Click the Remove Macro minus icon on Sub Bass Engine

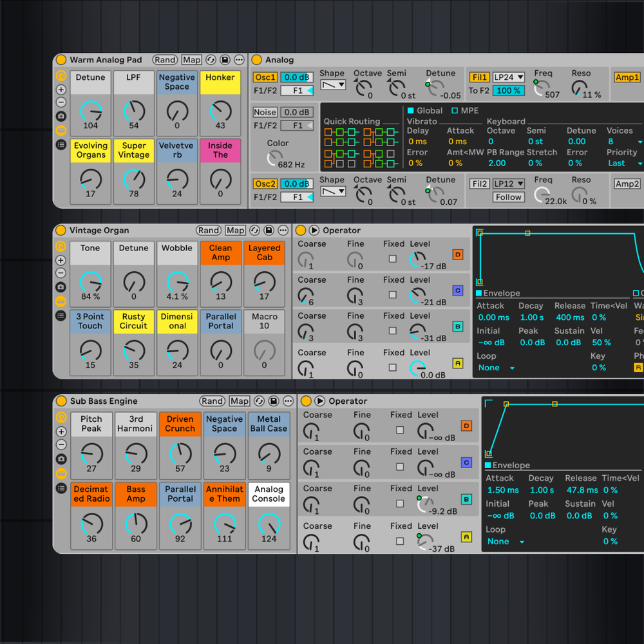tap(61, 444)
